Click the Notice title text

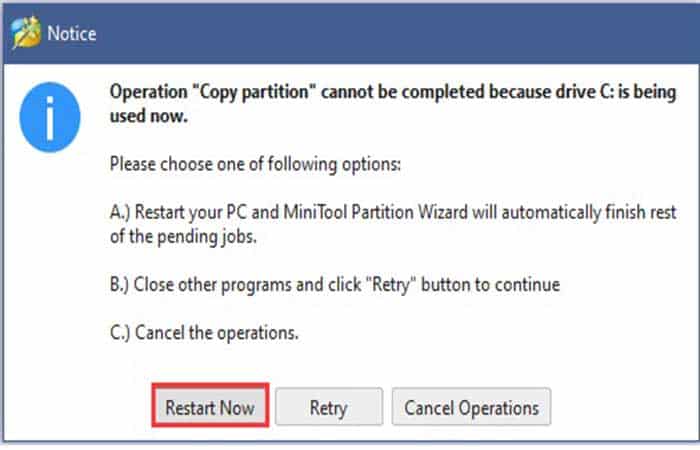(x=71, y=33)
